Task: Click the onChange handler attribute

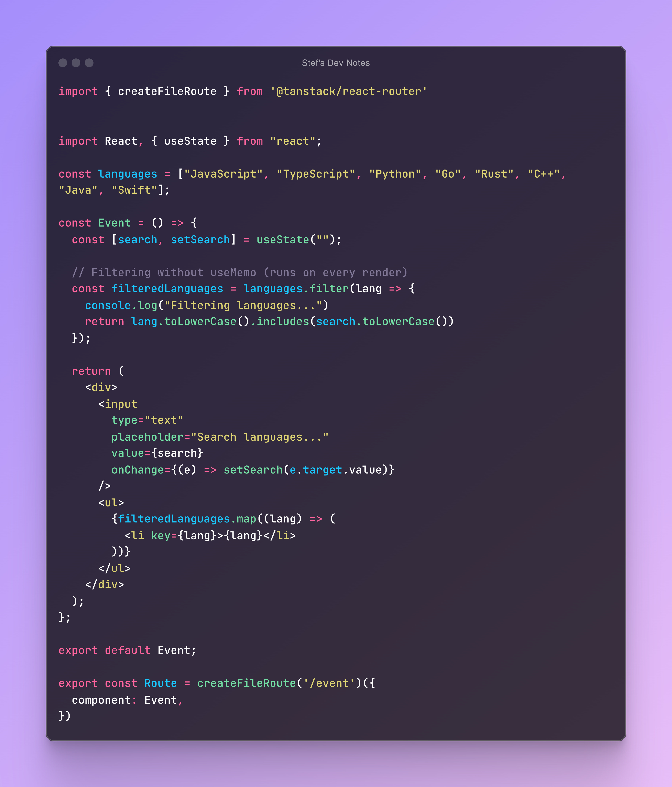Action: pos(253,470)
